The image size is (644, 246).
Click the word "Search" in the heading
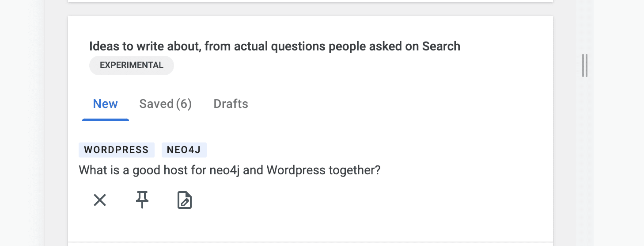point(441,46)
